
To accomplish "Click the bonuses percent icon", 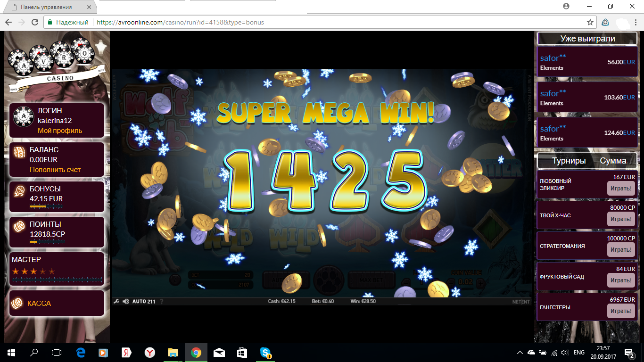I will (x=19, y=191).
